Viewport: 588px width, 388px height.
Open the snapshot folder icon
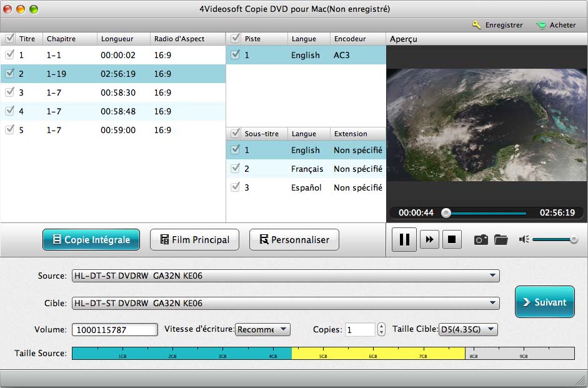[501, 240]
